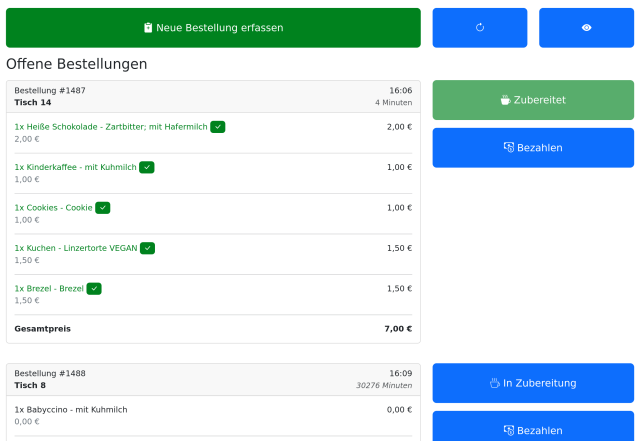This screenshot has width=640, height=441.
Task: Mark order 1487 as Zubereitet
Action: [533, 100]
